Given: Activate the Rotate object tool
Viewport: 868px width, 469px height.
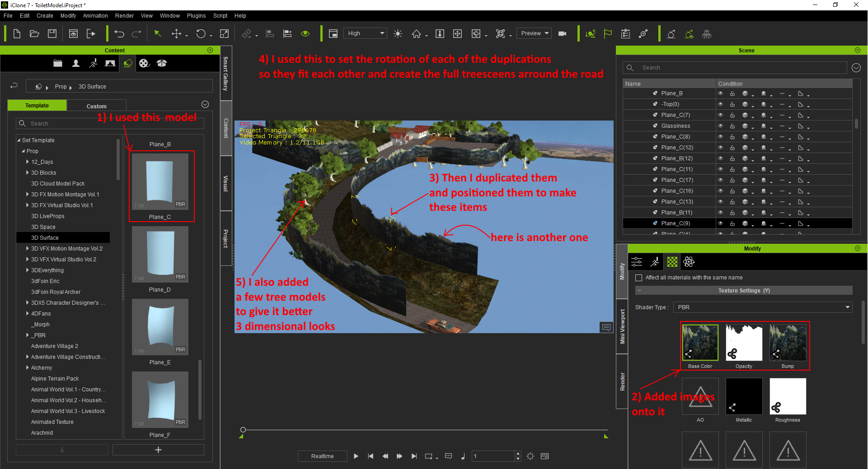Looking at the screenshot, I should click(x=201, y=34).
